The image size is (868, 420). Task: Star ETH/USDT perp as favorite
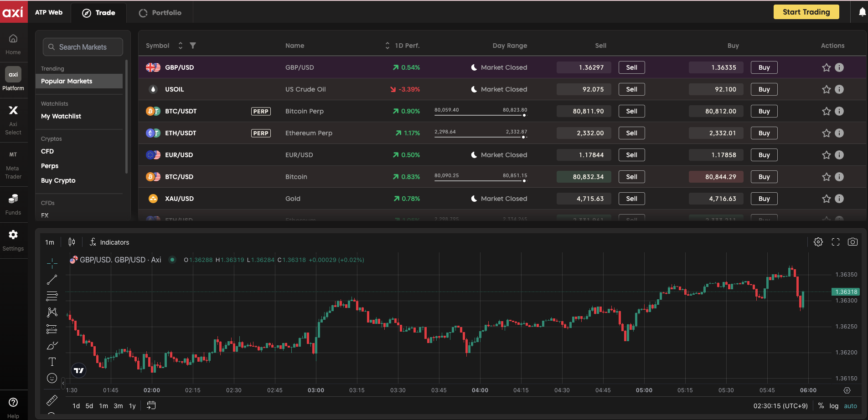tap(827, 133)
